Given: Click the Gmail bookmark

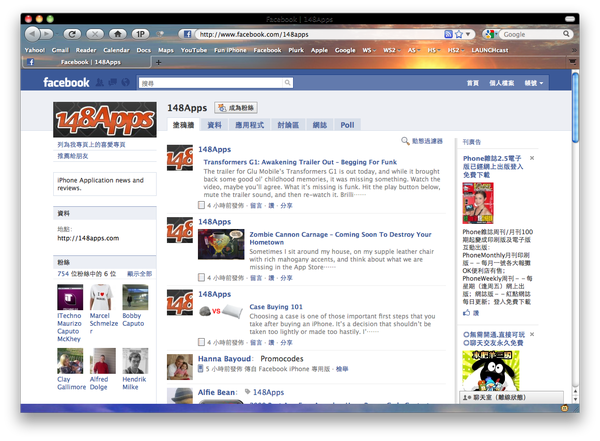Looking at the screenshot, I should [60, 50].
